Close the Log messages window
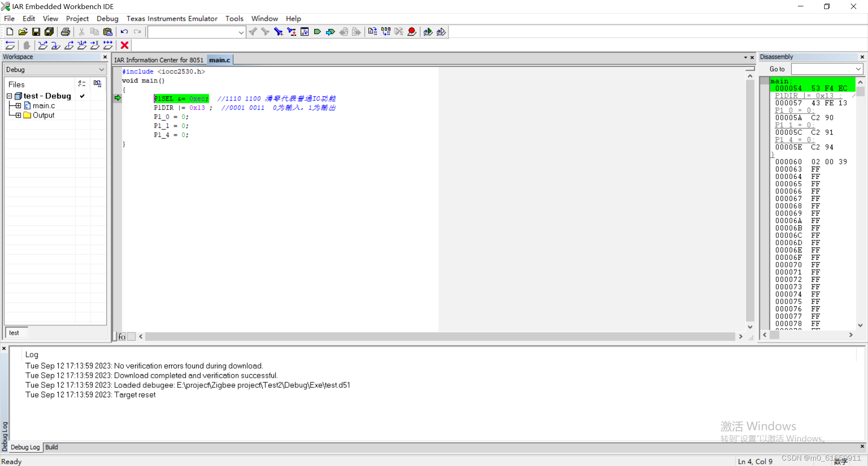 point(4,348)
